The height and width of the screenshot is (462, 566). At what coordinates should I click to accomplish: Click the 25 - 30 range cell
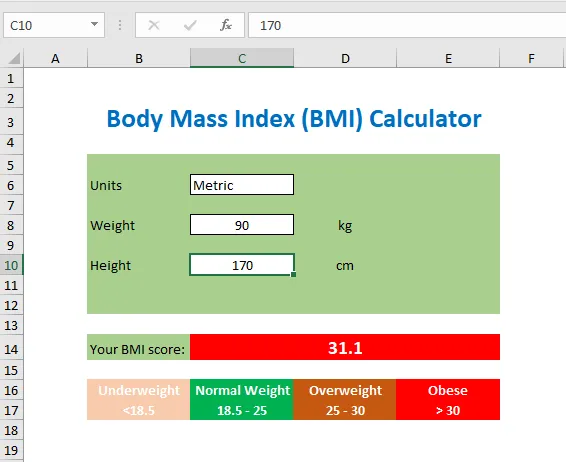pos(345,410)
